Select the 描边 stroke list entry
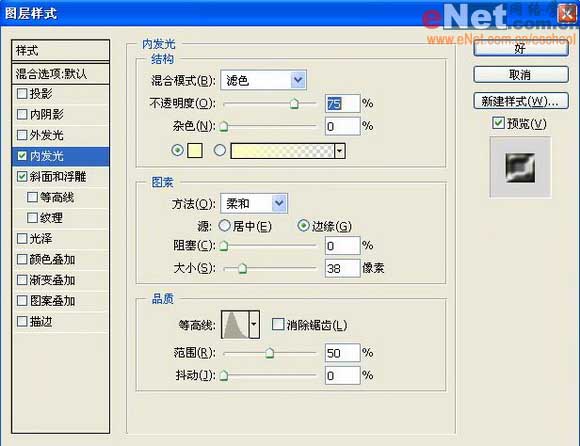The width and height of the screenshot is (580, 446). click(61, 321)
